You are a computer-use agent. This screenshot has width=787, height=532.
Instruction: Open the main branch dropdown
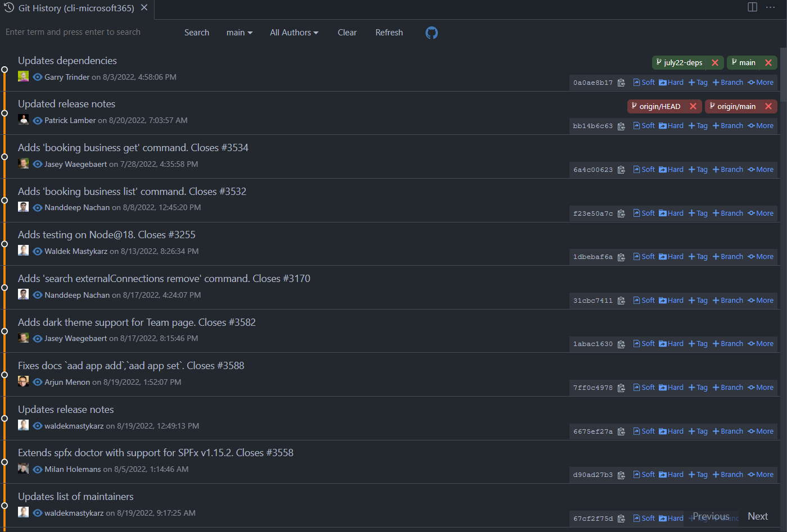click(239, 33)
